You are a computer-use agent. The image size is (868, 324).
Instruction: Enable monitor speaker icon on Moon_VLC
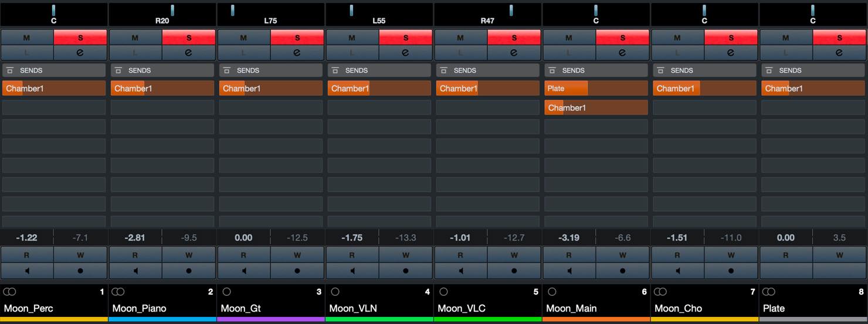[x=461, y=271]
